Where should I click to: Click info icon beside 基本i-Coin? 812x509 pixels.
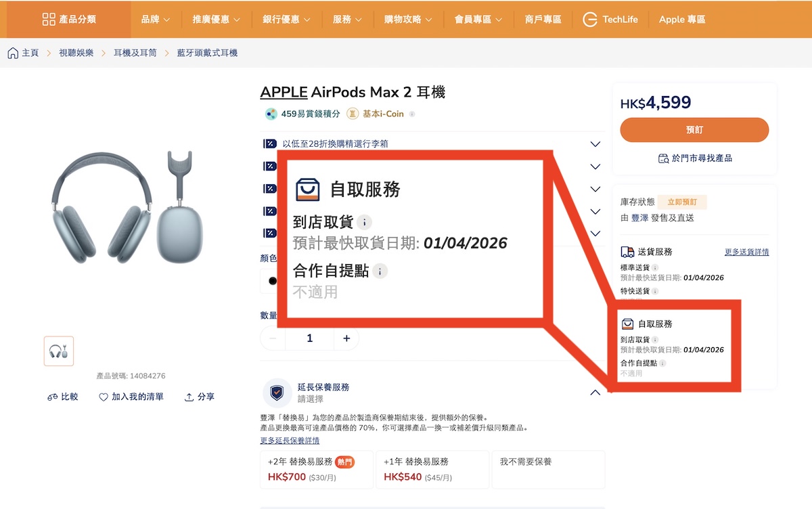[x=412, y=114]
